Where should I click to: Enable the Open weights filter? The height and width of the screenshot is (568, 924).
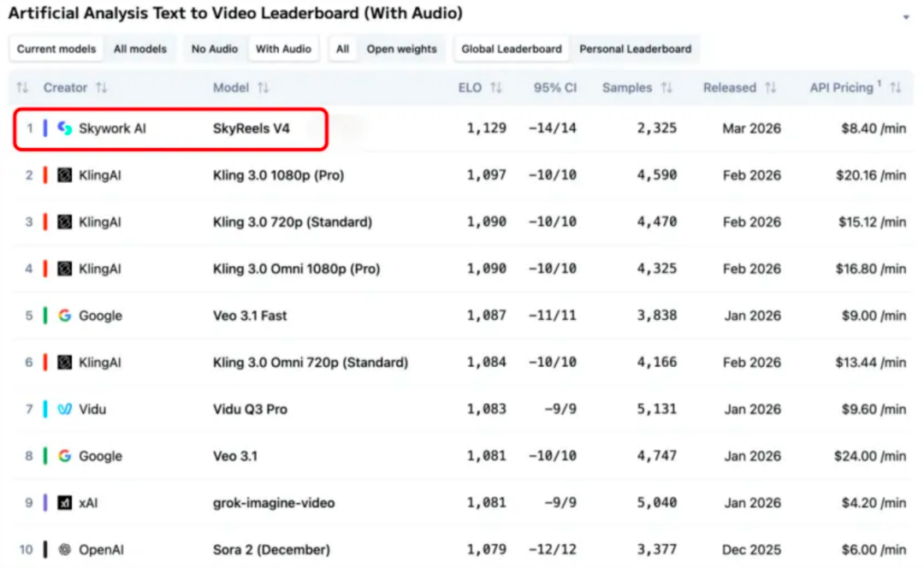401,49
